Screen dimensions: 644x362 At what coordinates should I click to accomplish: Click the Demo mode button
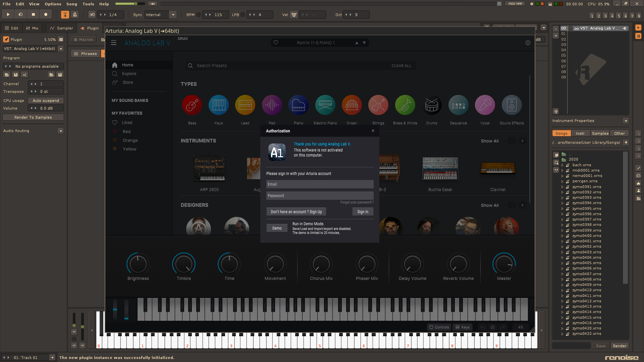277,228
